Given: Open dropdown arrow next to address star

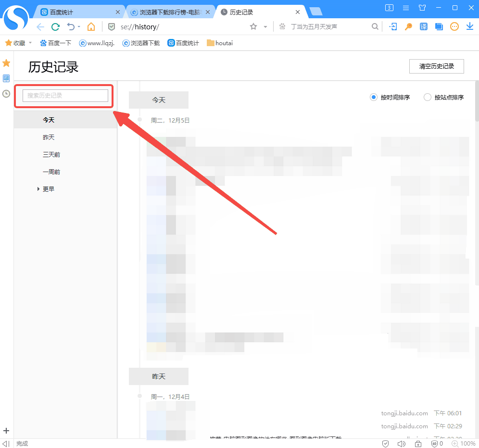Looking at the screenshot, I should tap(265, 27).
